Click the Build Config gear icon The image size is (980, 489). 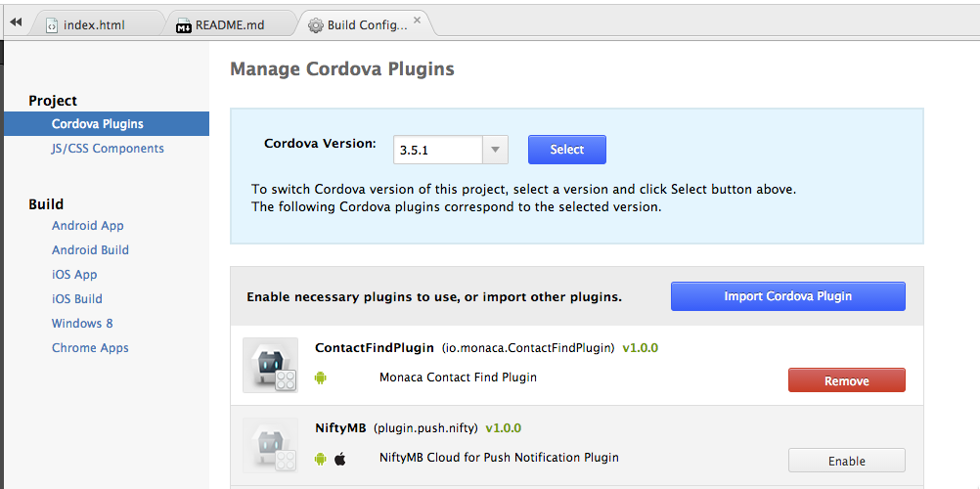click(315, 25)
